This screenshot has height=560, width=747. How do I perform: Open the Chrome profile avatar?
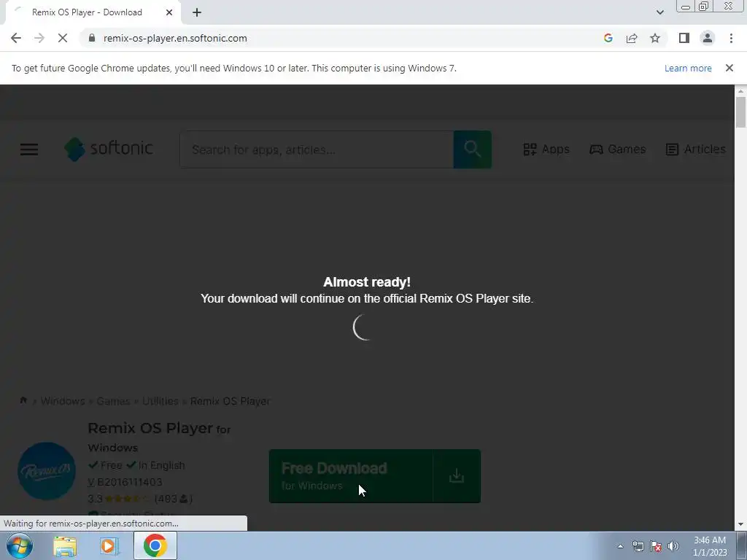pyautogui.click(x=708, y=38)
